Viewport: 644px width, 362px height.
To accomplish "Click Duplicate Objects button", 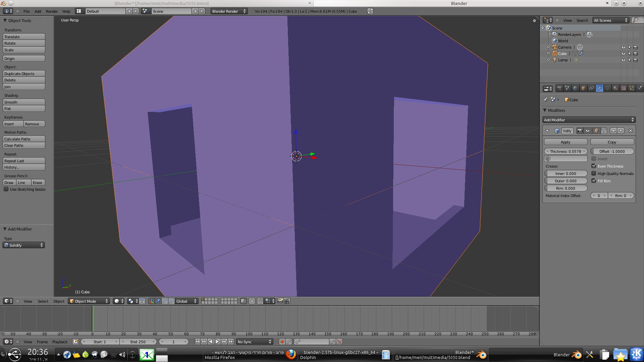I will (24, 74).
